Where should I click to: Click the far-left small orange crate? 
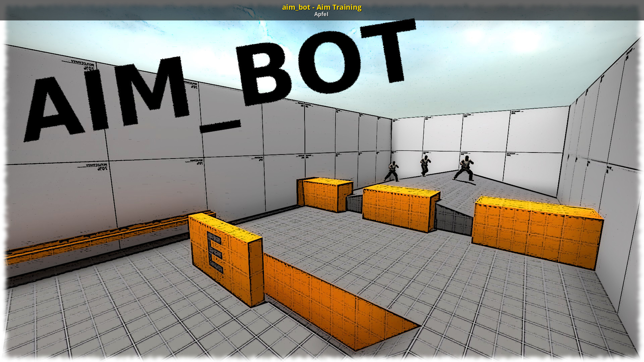click(325, 194)
